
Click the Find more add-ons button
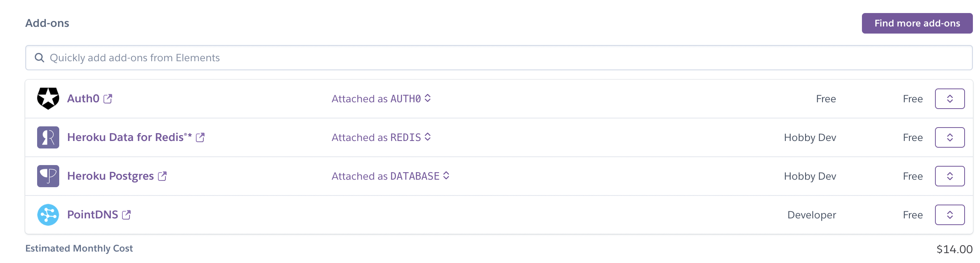tap(917, 23)
